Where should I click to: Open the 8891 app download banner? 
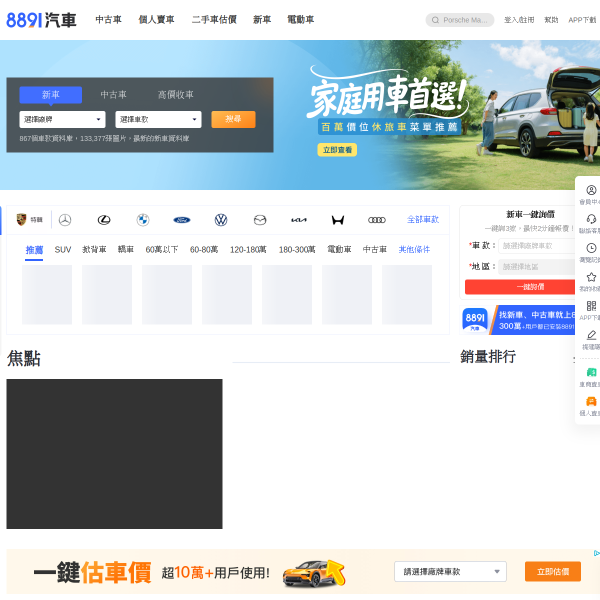(x=517, y=320)
